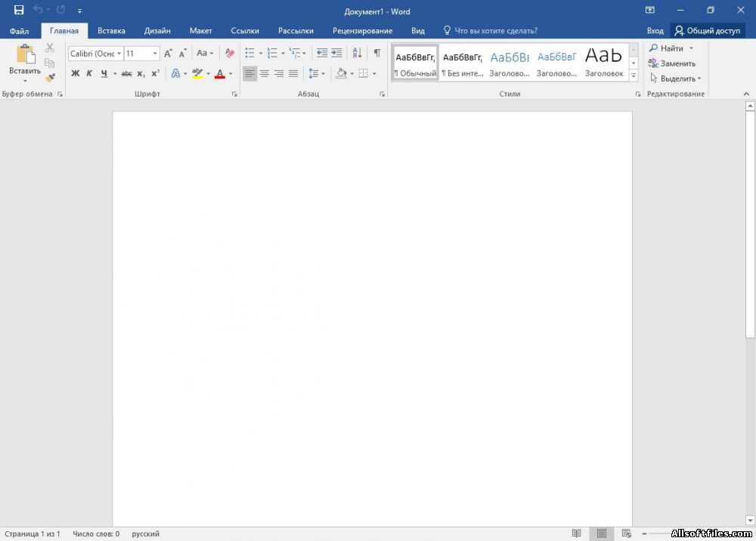Click the Text Effects outlined A icon
Viewport: 756px width, 541px height.
click(175, 74)
